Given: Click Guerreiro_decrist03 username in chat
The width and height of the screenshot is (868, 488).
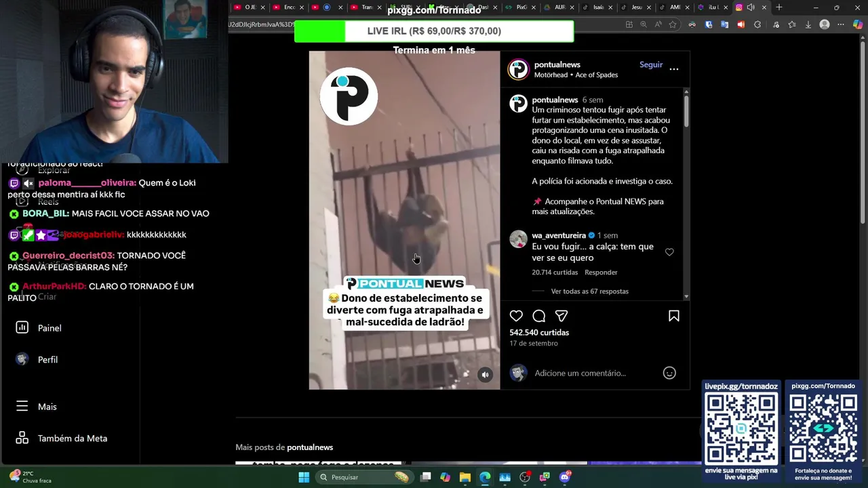Looking at the screenshot, I should [x=68, y=256].
